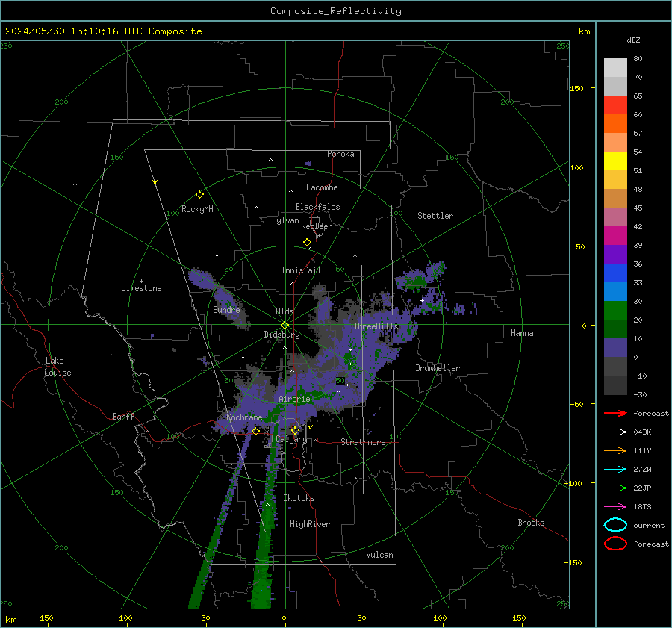Image resolution: width=672 pixels, height=628 pixels.
Task: Click the Calgary city label
Action: 291,439
